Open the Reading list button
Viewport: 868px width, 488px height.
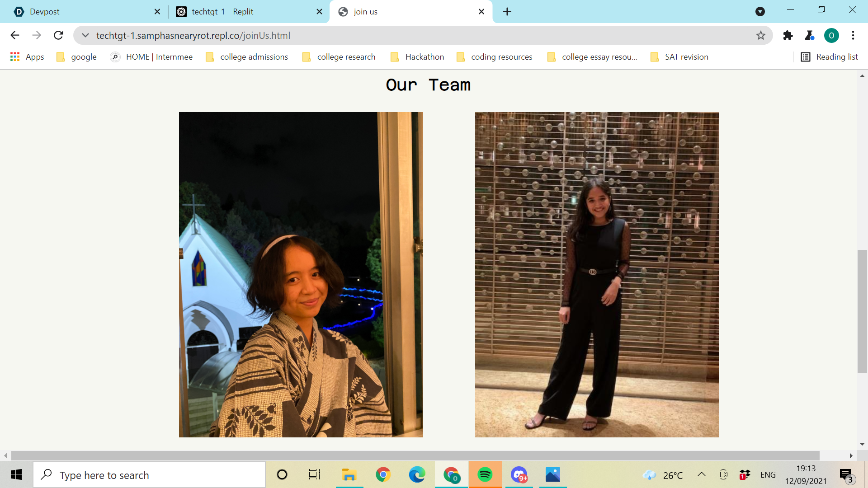[830, 57]
